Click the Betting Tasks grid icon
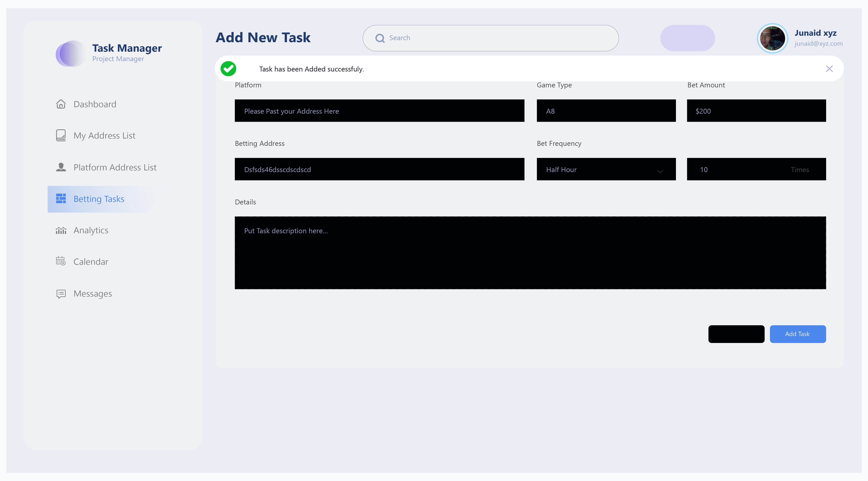This screenshot has height=481, width=868. coord(61,198)
